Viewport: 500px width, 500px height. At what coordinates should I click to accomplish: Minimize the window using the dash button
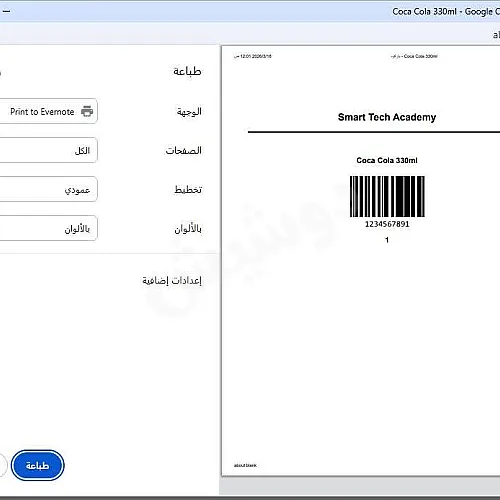6,11
